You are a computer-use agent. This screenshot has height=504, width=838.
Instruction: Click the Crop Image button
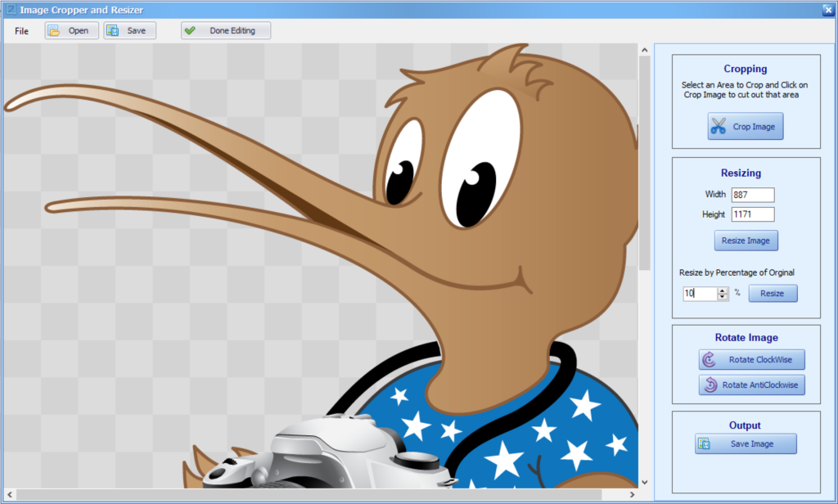click(x=746, y=126)
